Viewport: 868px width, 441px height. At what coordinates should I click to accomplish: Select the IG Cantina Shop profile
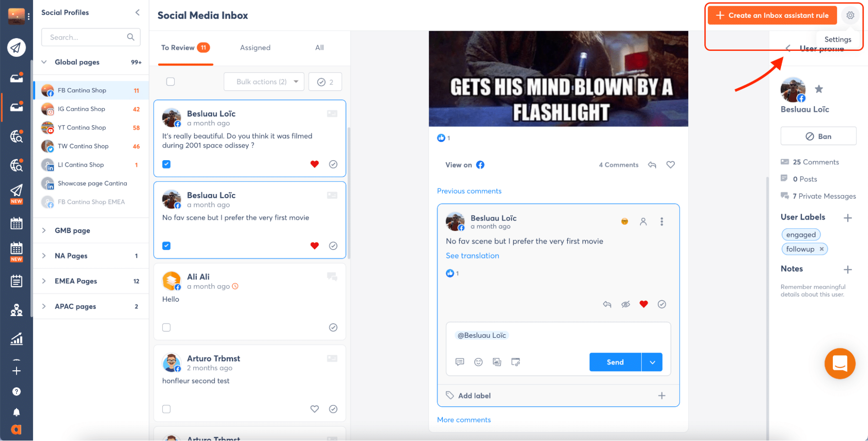(91, 109)
